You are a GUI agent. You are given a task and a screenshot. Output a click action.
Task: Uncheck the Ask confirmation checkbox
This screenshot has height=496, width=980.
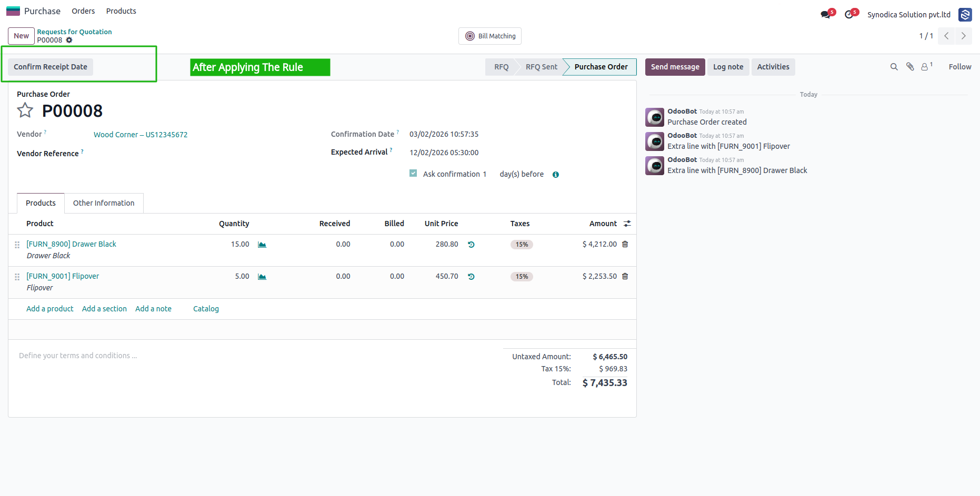413,174
